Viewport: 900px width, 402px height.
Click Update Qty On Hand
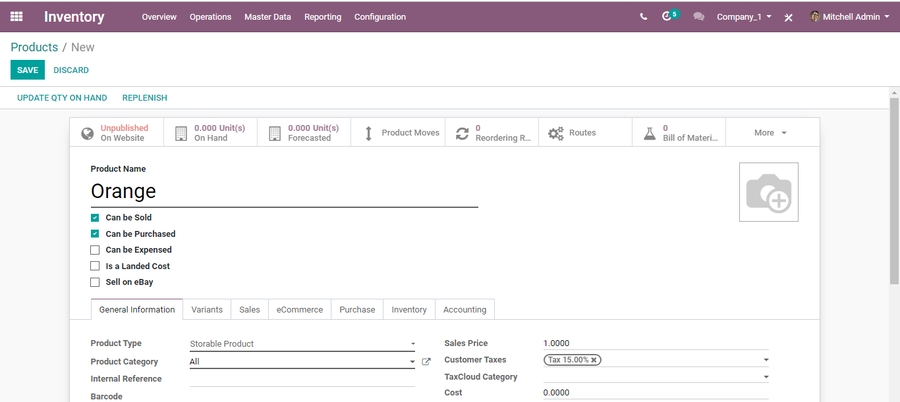62,98
